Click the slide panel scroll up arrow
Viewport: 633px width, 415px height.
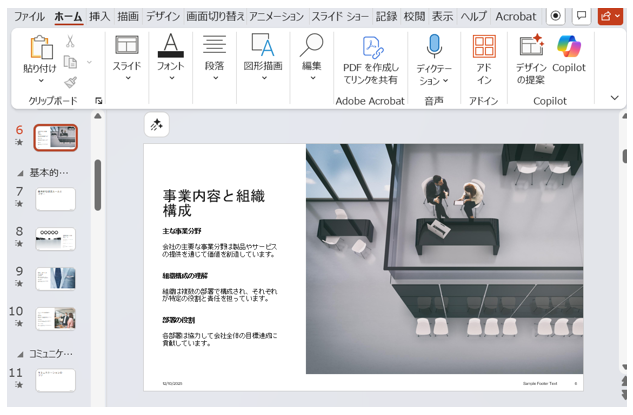point(98,116)
